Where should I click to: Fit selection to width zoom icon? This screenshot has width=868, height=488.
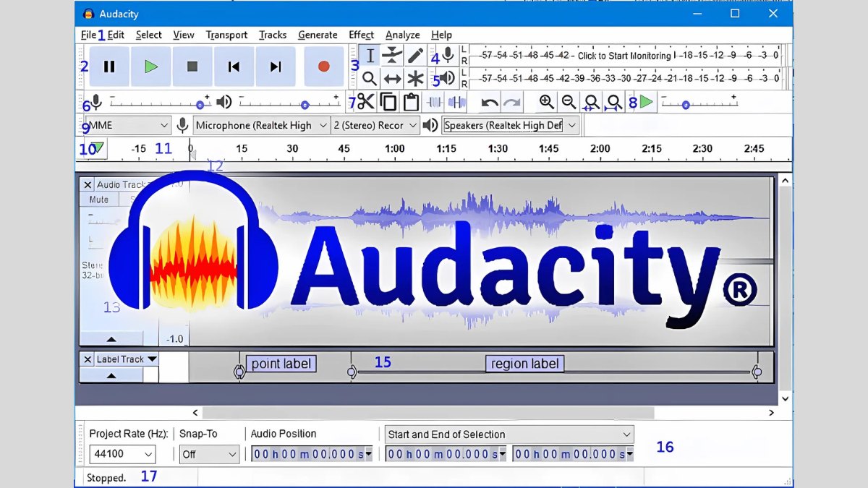pos(592,103)
